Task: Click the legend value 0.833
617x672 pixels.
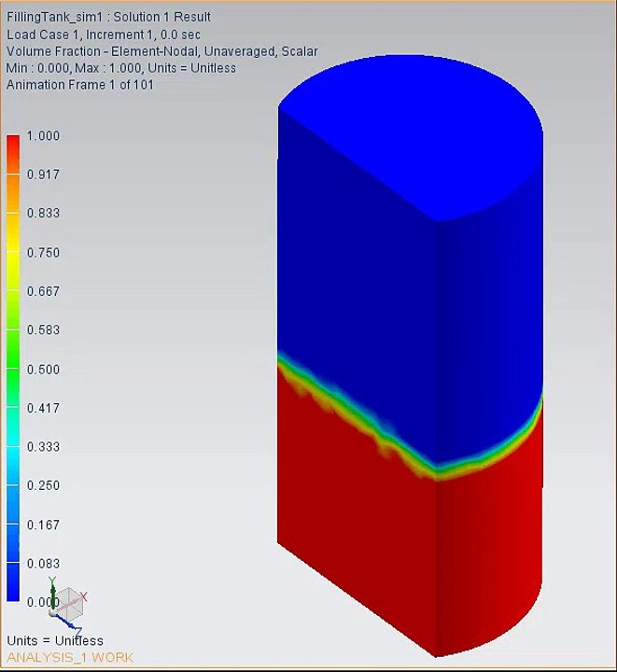Action: tap(43, 213)
